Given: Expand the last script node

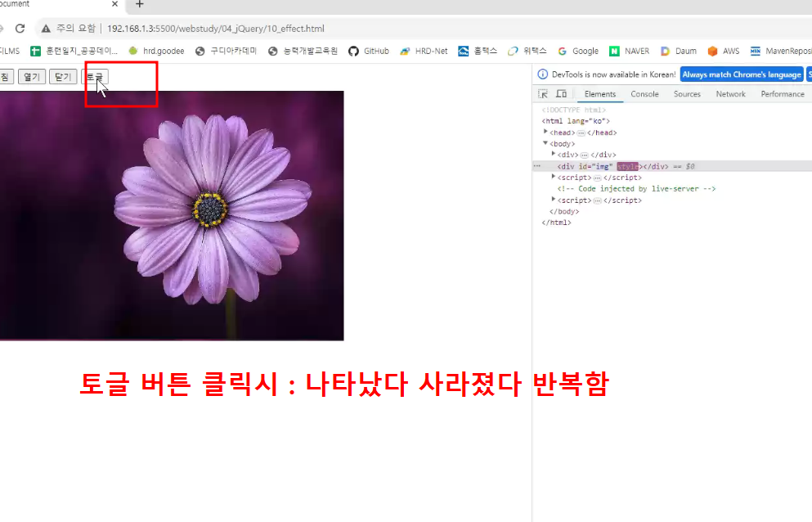Looking at the screenshot, I should 553,200.
